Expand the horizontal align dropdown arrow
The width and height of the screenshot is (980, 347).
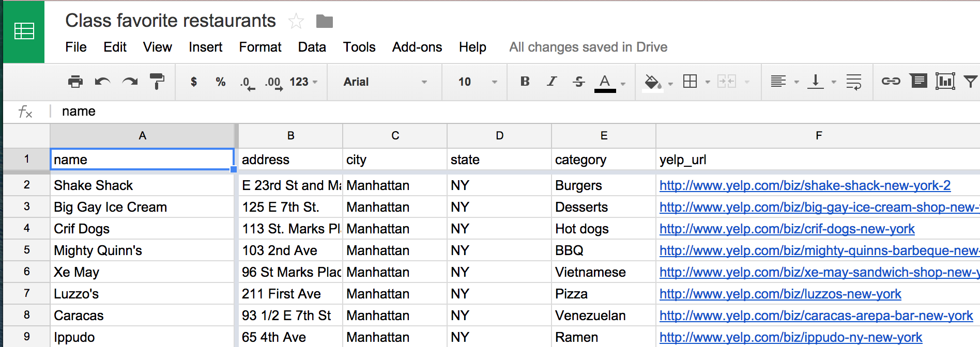tap(797, 82)
